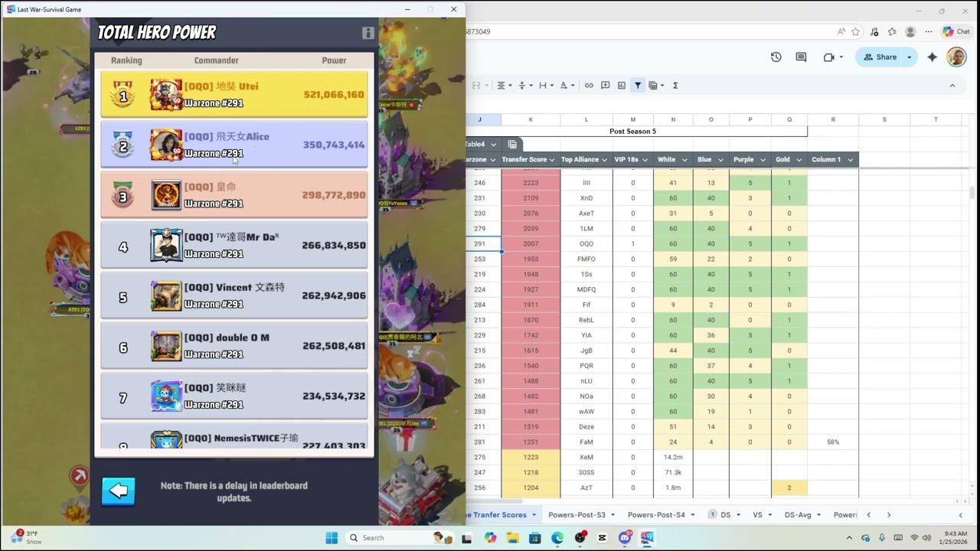Open Microsoft Edge from the taskbar

tap(557, 538)
